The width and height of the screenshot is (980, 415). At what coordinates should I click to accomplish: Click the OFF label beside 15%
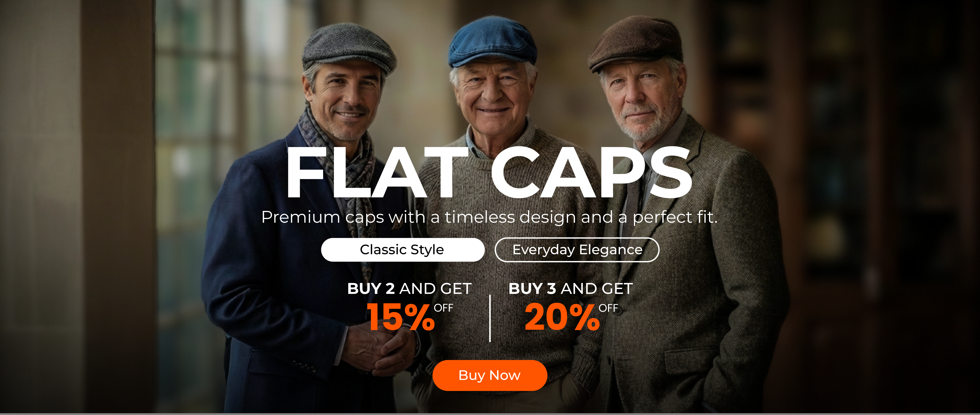click(x=444, y=308)
